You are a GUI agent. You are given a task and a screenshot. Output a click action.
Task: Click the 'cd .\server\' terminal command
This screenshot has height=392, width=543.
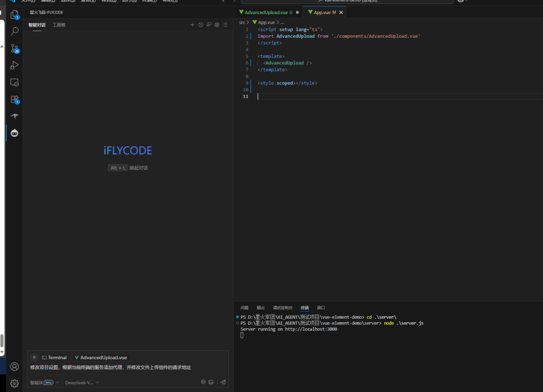pos(381,317)
